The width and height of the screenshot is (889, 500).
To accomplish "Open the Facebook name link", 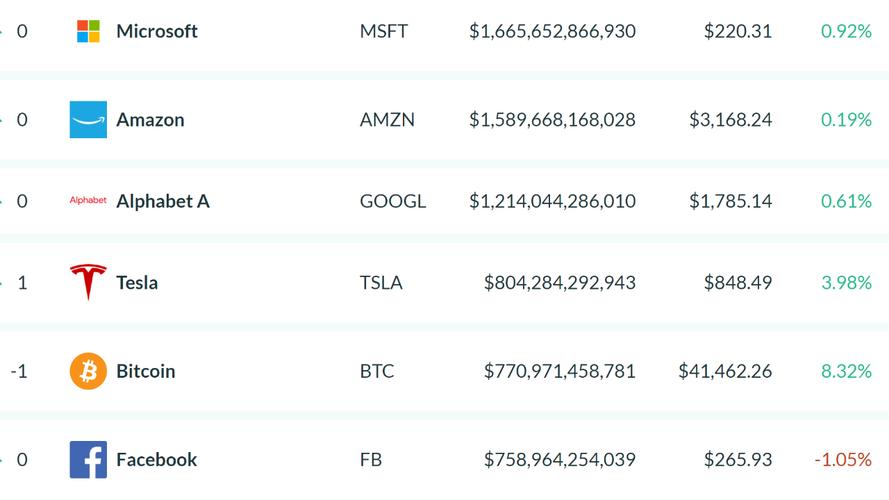I will pos(157,460).
